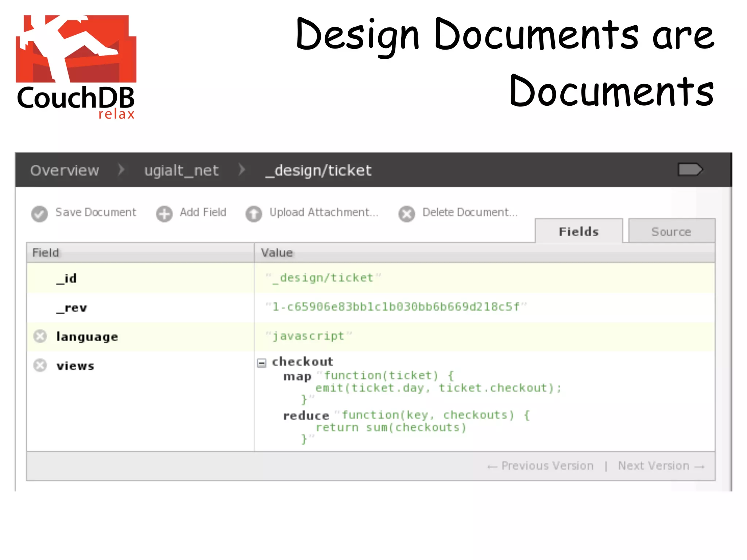747x560 pixels.
Task: Click the Save Document label
Action: click(96, 212)
